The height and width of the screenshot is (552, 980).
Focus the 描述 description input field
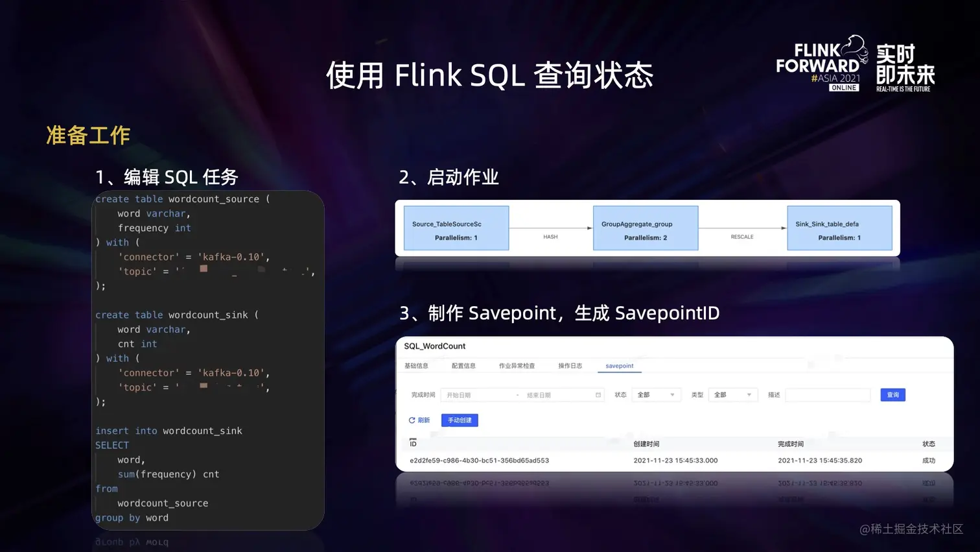click(828, 395)
